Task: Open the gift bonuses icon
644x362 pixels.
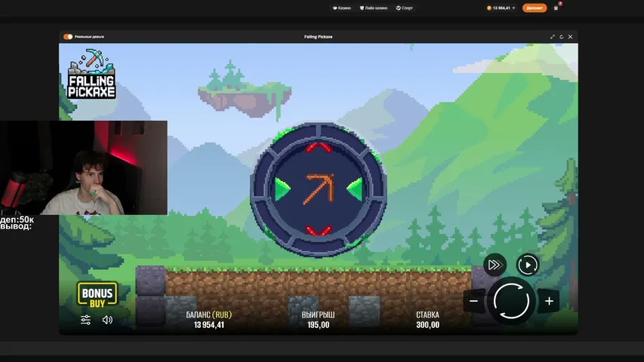Action: 556,8
